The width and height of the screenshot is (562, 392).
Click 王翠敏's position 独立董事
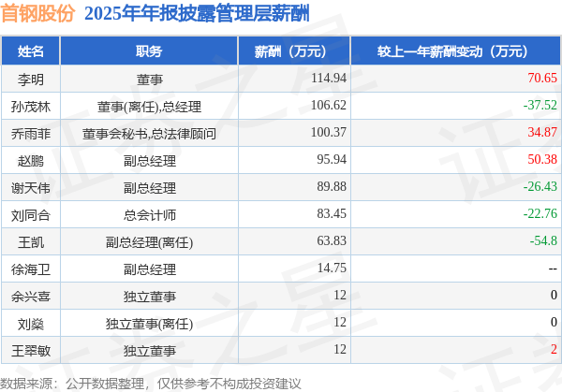150,351
